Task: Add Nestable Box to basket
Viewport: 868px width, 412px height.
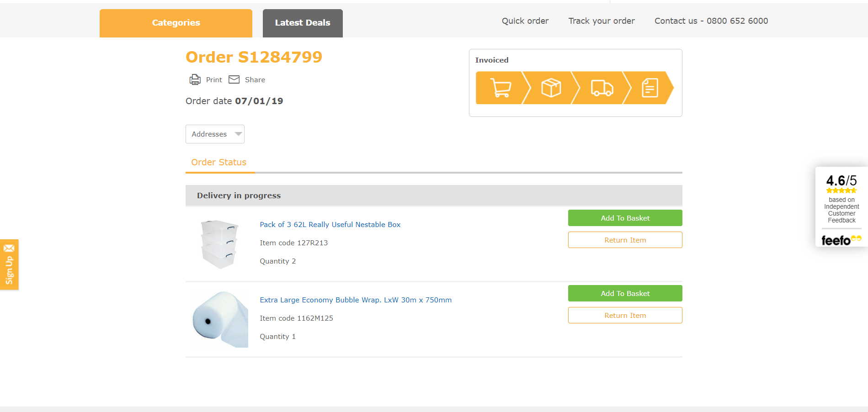Action: click(x=625, y=218)
